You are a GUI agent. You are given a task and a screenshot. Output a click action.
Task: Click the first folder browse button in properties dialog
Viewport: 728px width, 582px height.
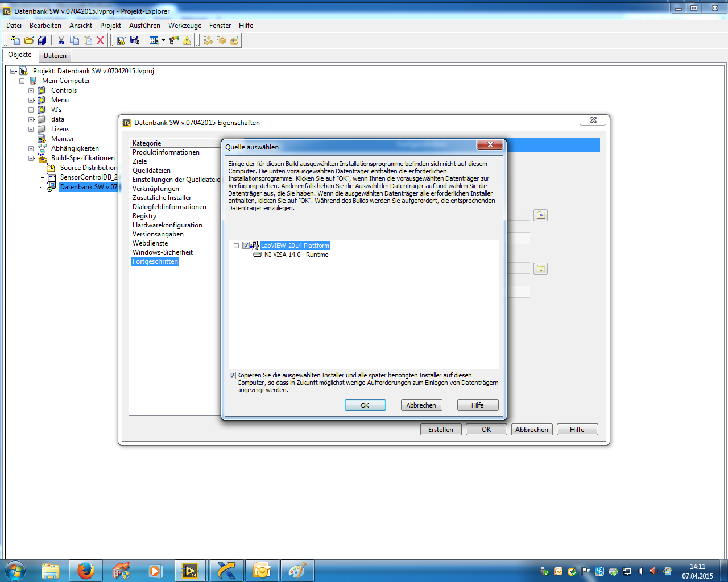point(540,215)
